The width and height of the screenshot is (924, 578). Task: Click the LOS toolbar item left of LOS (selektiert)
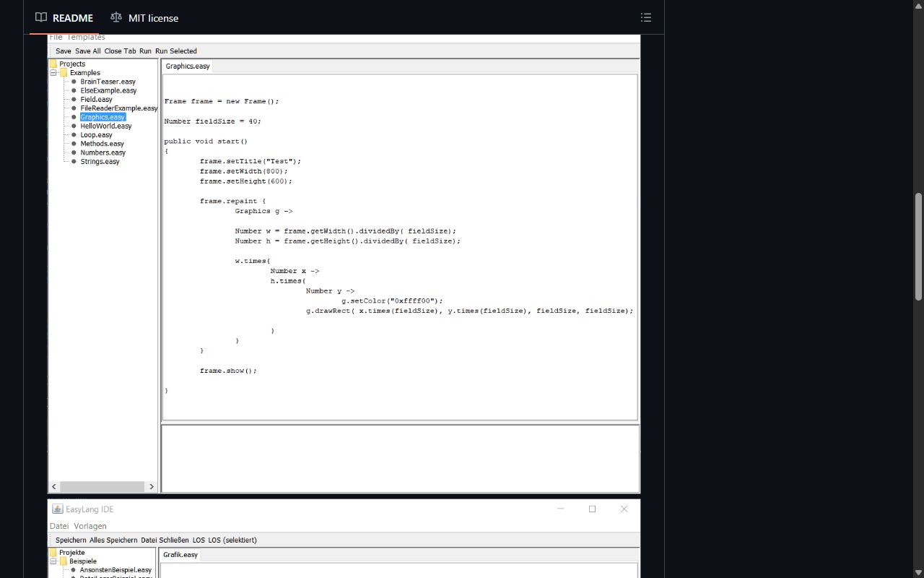[x=199, y=540]
